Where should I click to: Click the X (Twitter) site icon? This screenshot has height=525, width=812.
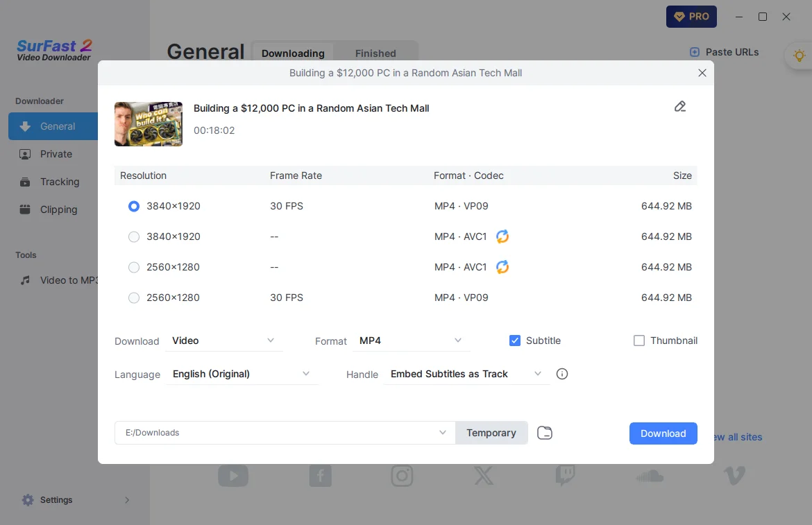point(484,476)
